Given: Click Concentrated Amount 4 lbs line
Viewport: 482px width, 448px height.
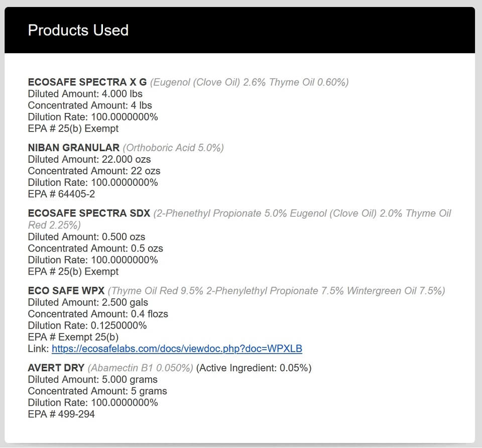Looking at the screenshot, I should 90,105.
